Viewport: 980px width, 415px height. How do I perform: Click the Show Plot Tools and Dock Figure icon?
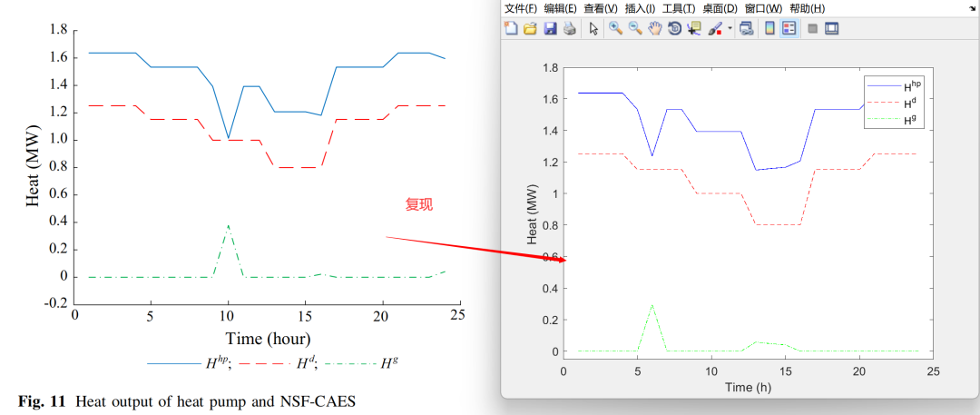831,28
